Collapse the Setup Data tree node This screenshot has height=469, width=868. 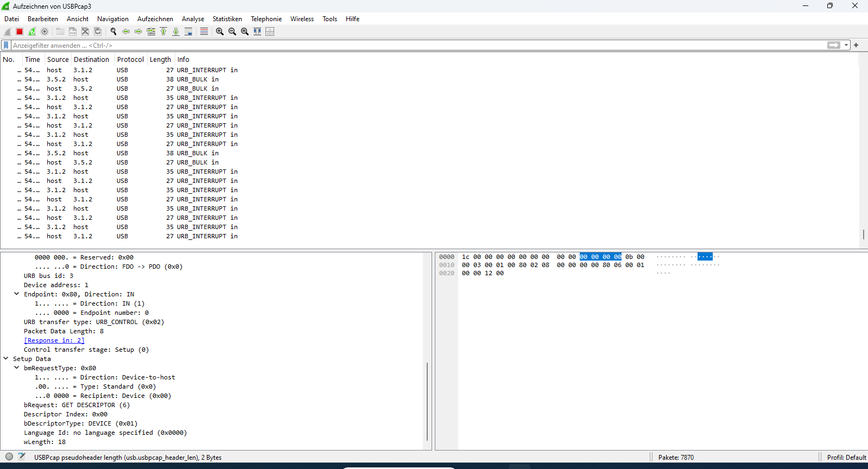pos(6,359)
